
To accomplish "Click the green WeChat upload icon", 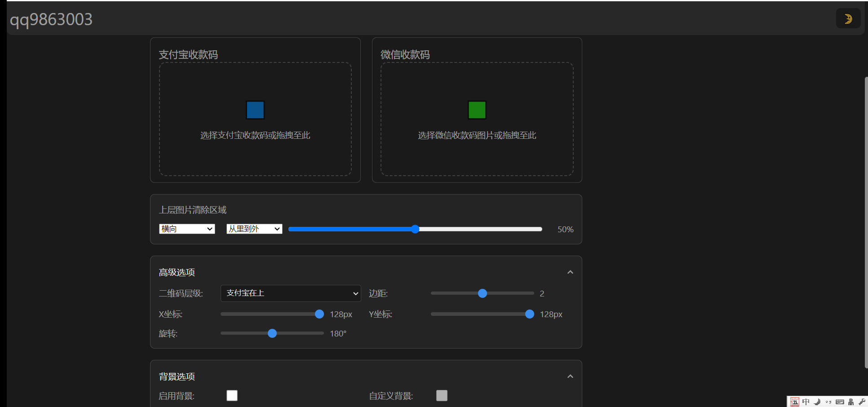I will point(477,110).
